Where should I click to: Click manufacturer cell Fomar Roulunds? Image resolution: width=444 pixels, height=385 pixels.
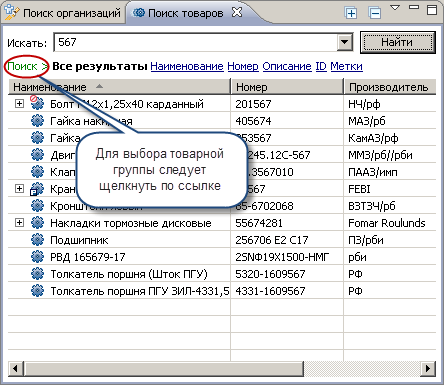[x=387, y=223]
